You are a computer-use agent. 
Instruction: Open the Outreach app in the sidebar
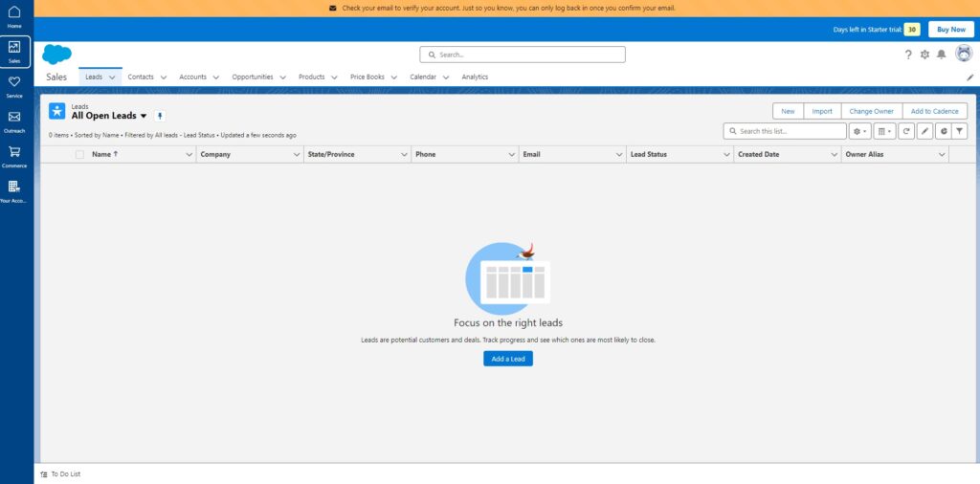point(14,121)
